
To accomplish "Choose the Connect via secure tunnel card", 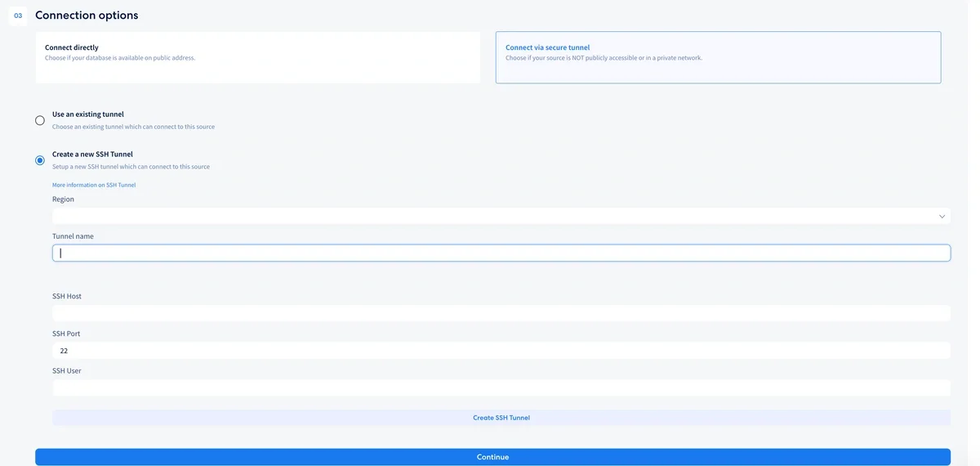I will 718,57.
